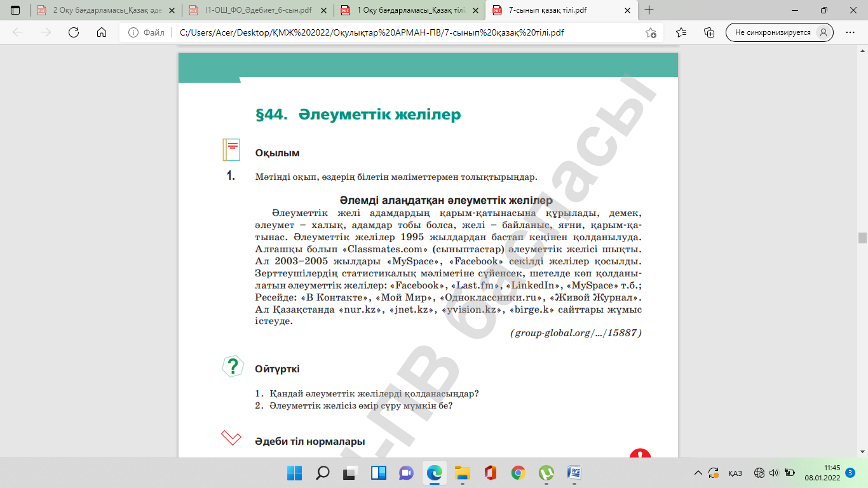This screenshot has width=868, height=488.
Task: Go forward to the next page
Action: (45, 32)
